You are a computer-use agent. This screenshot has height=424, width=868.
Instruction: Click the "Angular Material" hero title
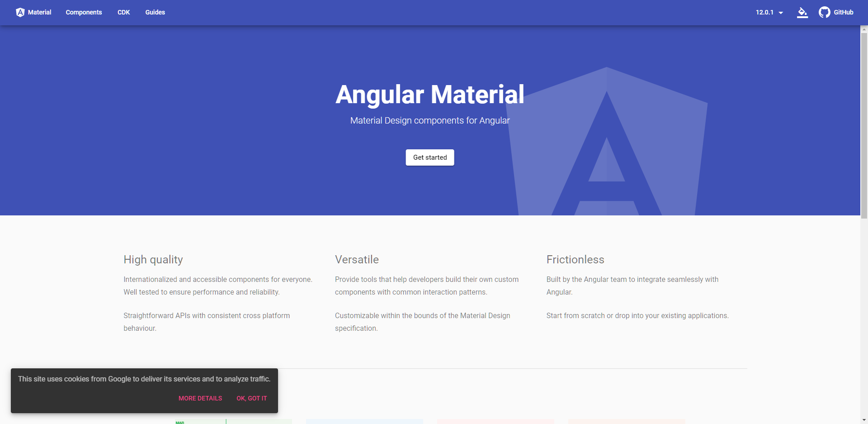[430, 95]
